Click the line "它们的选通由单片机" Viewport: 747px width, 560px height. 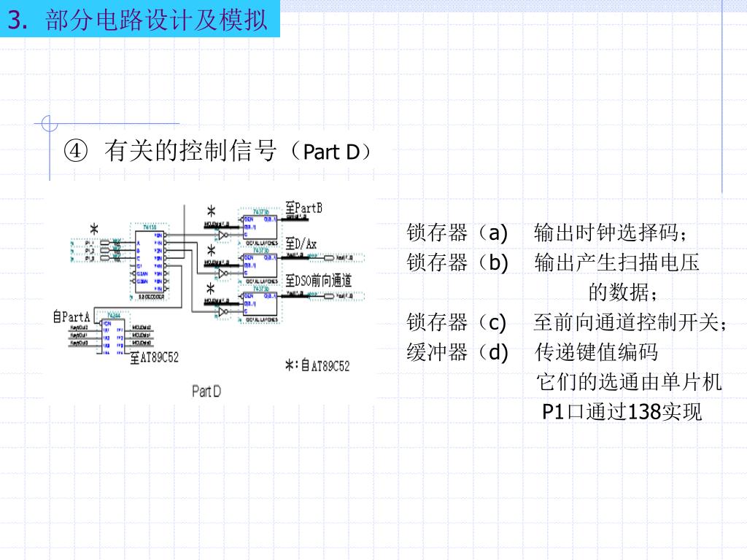pos(629,382)
